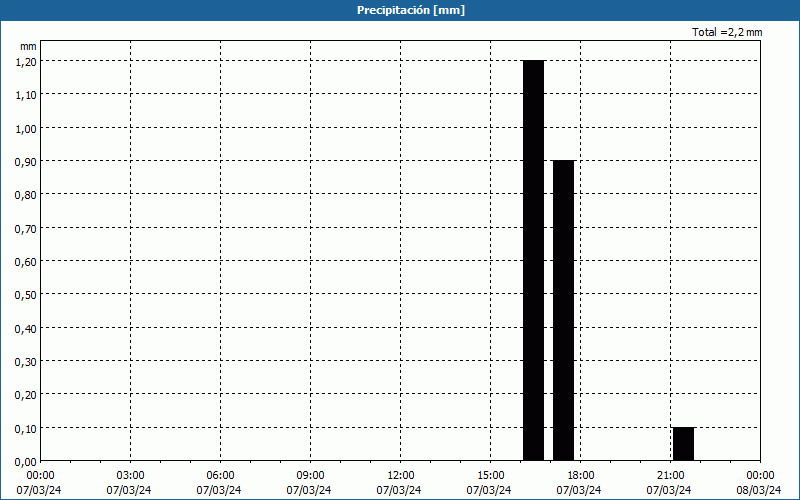Click the 0,00 y-axis label

click(26, 462)
